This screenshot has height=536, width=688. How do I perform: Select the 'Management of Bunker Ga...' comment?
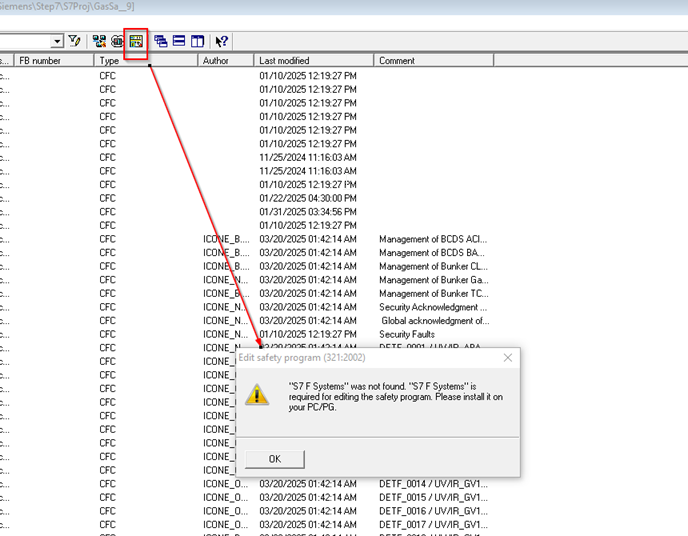point(434,280)
